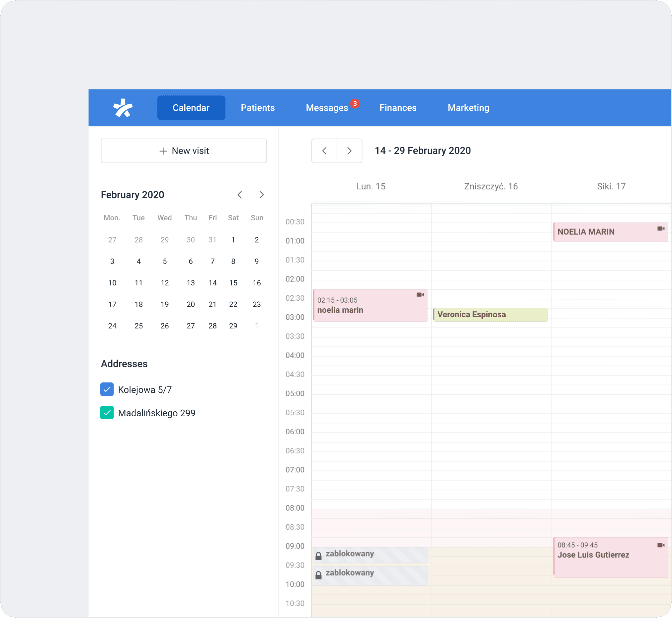The image size is (672, 618).
Task: Click video icon on 02:15 noelia marin visit
Action: coord(420,295)
